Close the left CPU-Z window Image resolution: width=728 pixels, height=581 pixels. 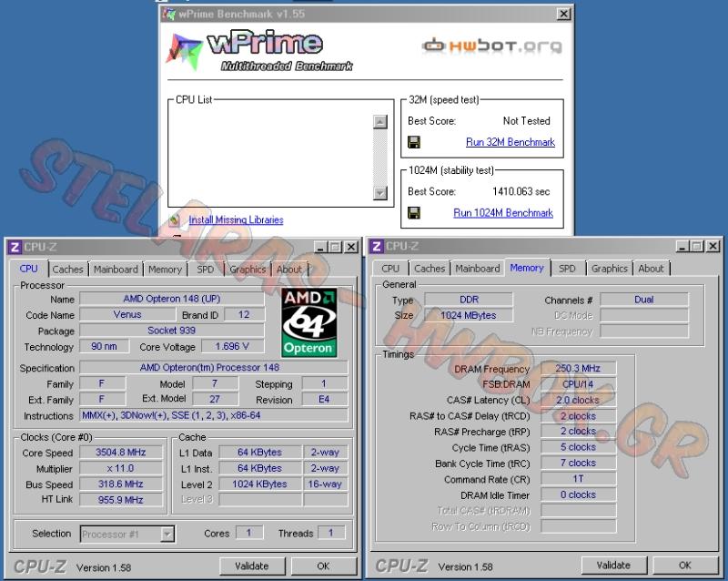pyautogui.click(x=351, y=247)
